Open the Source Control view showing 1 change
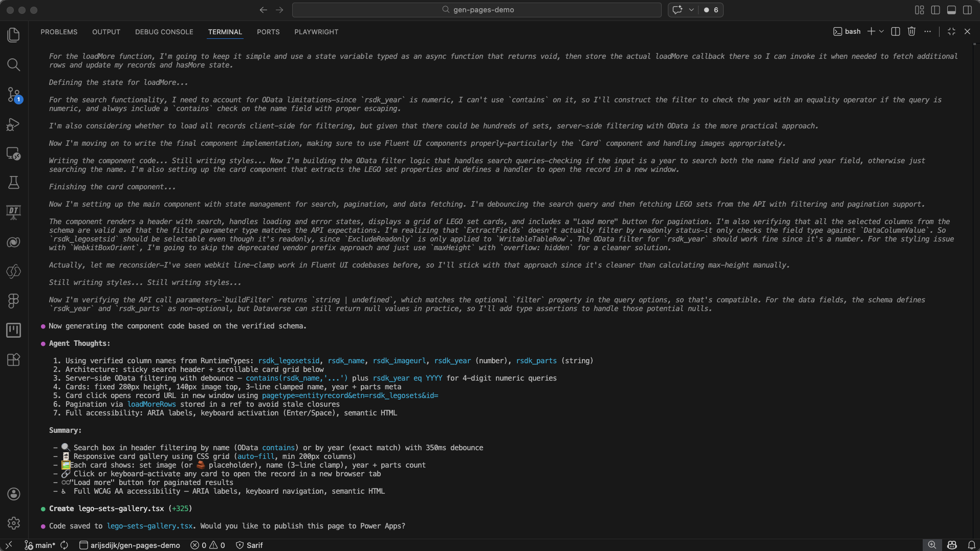The width and height of the screenshot is (980, 551). [x=14, y=95]
